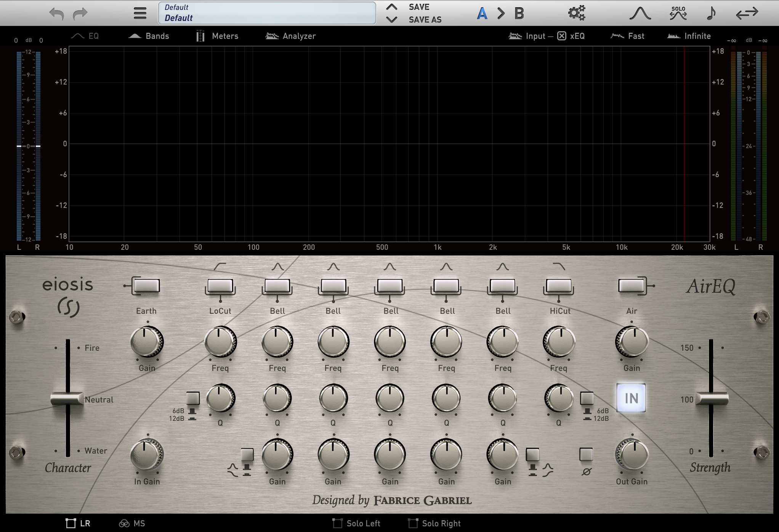Viewport: 779px width, 532px height.
Task: Go to next preset with down chevron
Action: coord(392,19)
